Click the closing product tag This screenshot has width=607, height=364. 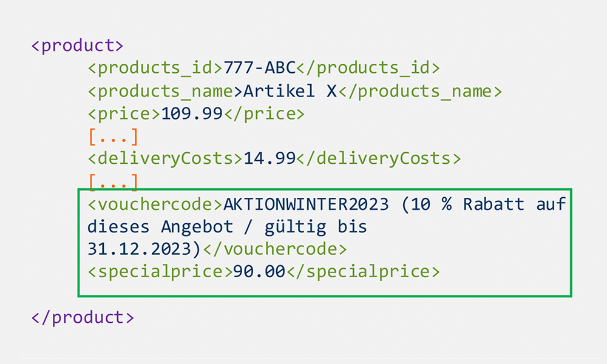point(83,317)
